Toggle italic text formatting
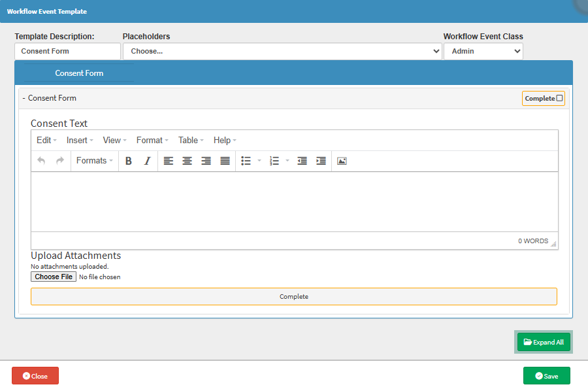 tap(147, 161)
